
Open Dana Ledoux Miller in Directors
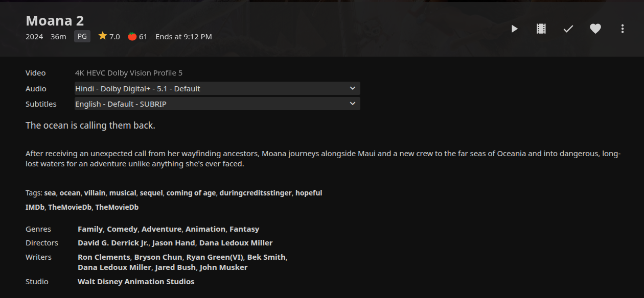coord(236,243)
